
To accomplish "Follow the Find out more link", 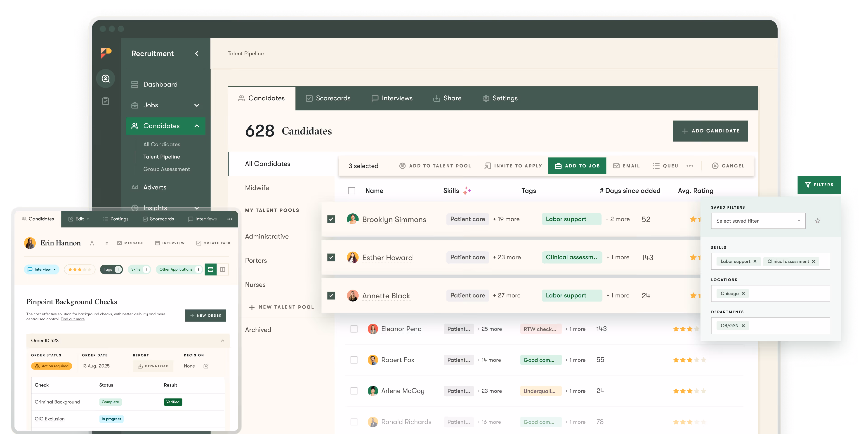I will [x=72, y=319].
